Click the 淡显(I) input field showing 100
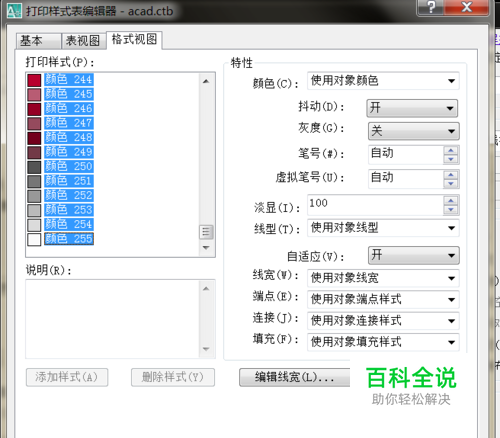 click(x=375, y=205)
